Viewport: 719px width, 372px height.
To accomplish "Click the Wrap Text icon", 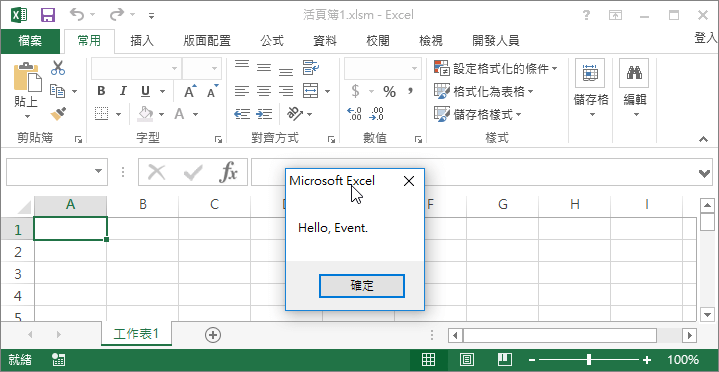I will (x=311, y=68).
